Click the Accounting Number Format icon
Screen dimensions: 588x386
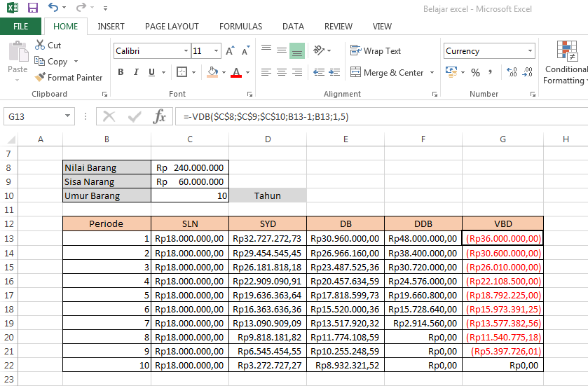click(451, 72)
